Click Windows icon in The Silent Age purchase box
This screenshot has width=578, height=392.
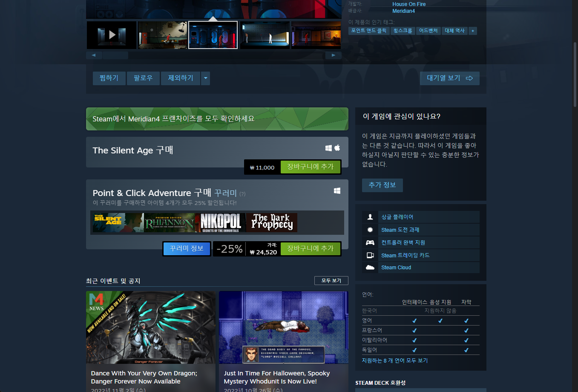pyautogui.click(x=328, y=148)
